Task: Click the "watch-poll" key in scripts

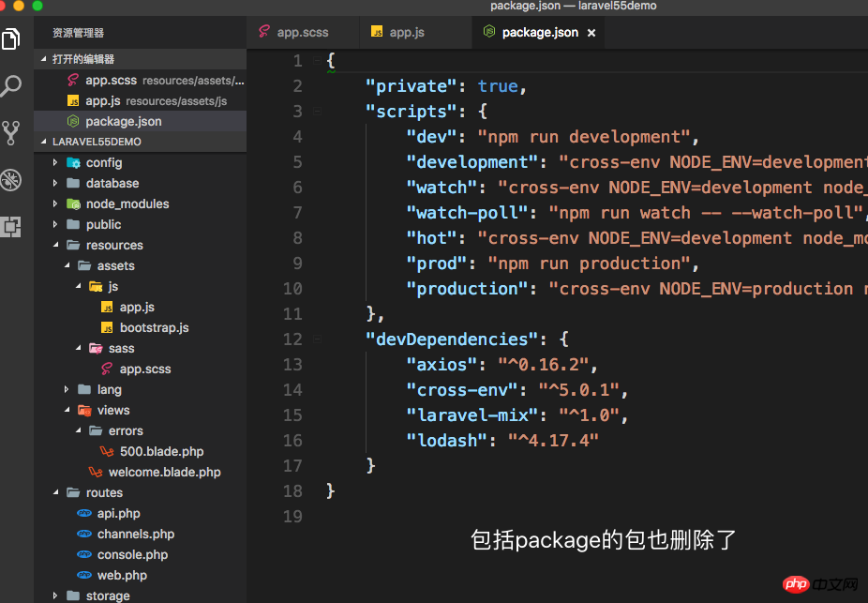Action: (467, 213)
